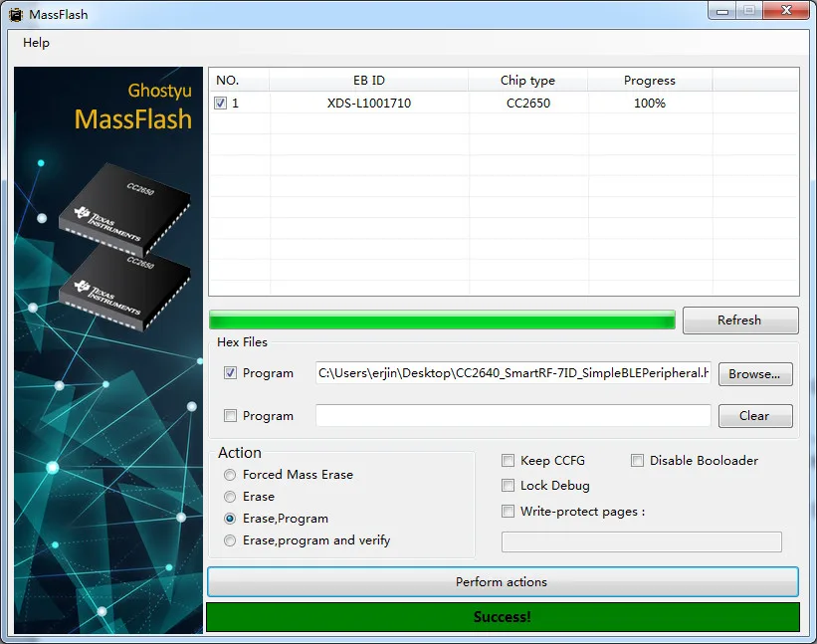
Task: Select EB ID XDS-L1001710 cell
Action: [x=369, y=104]
